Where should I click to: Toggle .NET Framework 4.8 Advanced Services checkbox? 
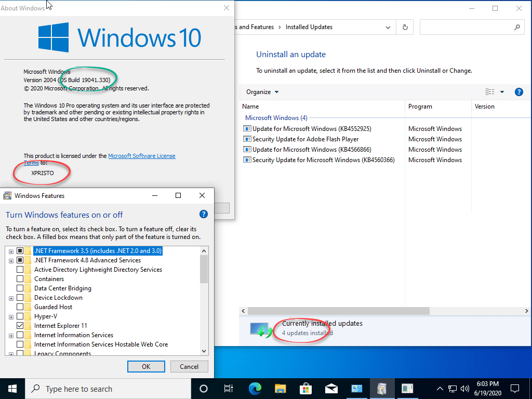20,260
